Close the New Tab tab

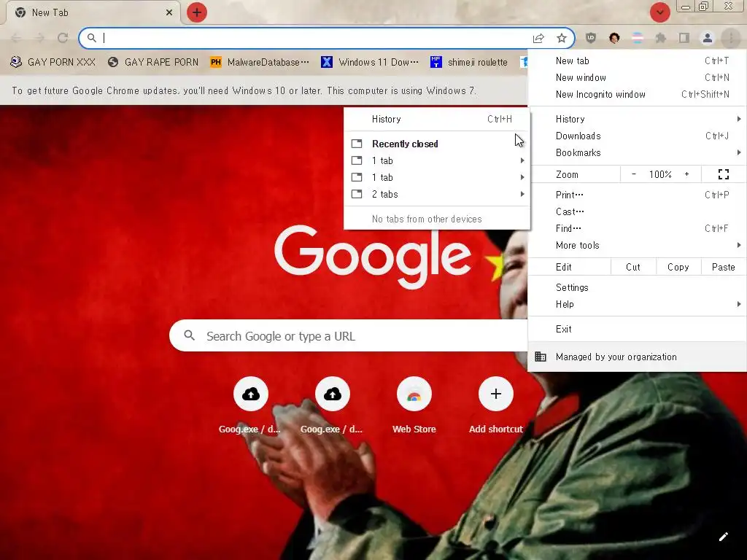(x=169, y=12)
